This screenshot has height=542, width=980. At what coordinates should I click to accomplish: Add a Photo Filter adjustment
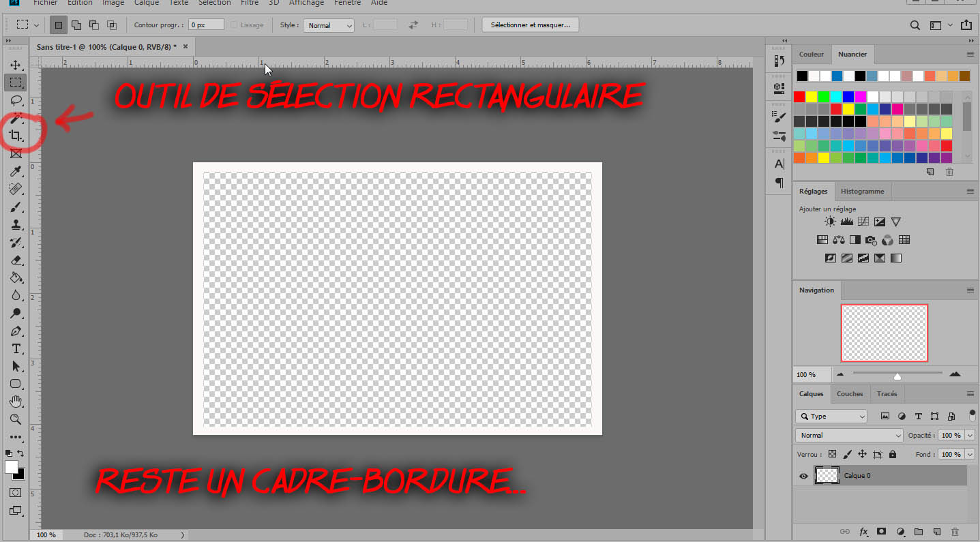point(871,240)
